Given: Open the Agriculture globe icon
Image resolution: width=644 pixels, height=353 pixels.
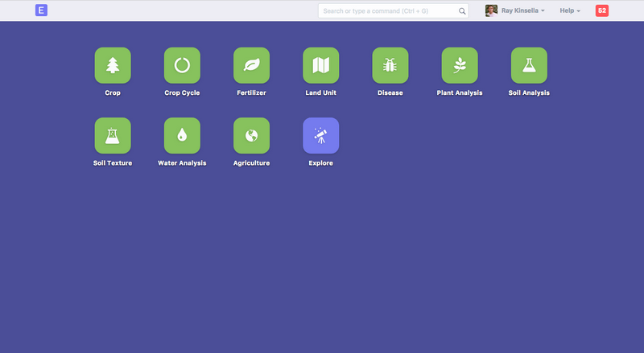Looking at the screenshot, I should click(x=251, y=135).
